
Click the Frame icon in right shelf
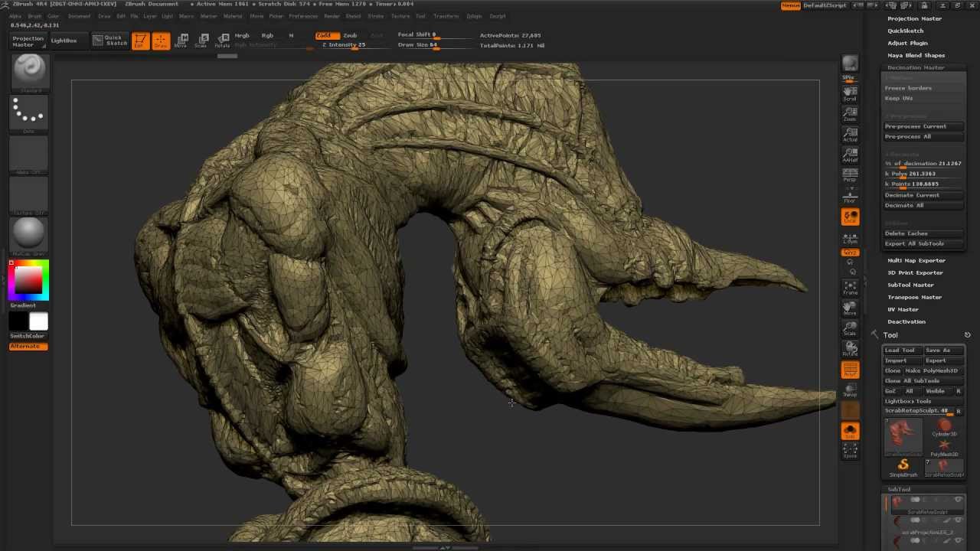pyautogui.click(x=850, y=288)
